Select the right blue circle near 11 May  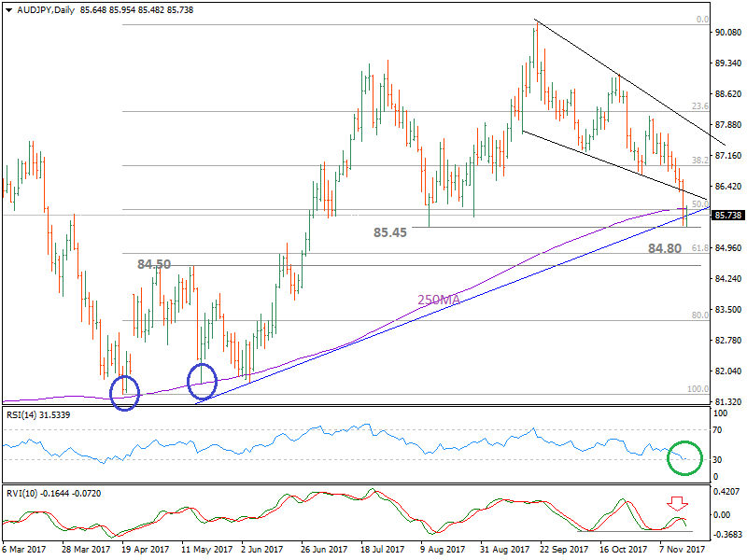click(203, 379)
